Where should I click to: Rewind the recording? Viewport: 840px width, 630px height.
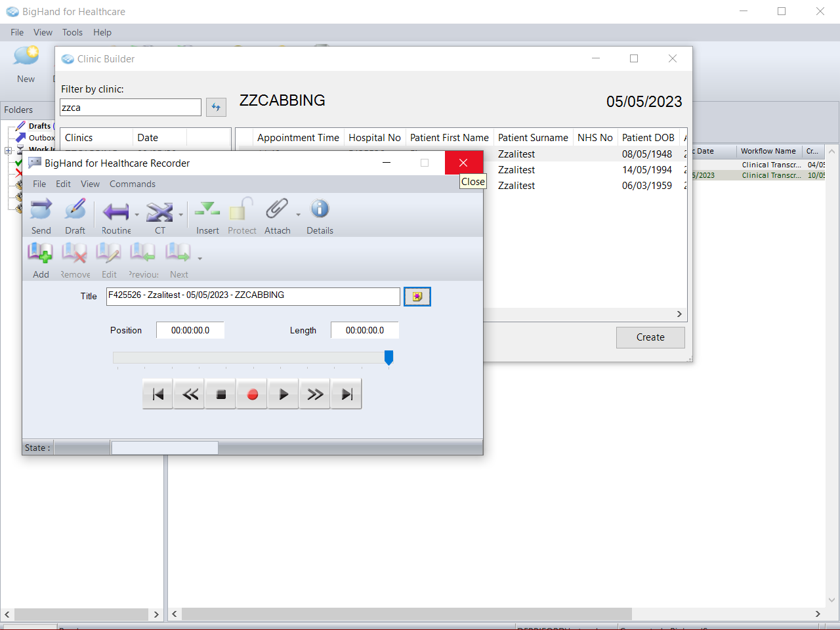pyautogui.click(x=190, y=394)
